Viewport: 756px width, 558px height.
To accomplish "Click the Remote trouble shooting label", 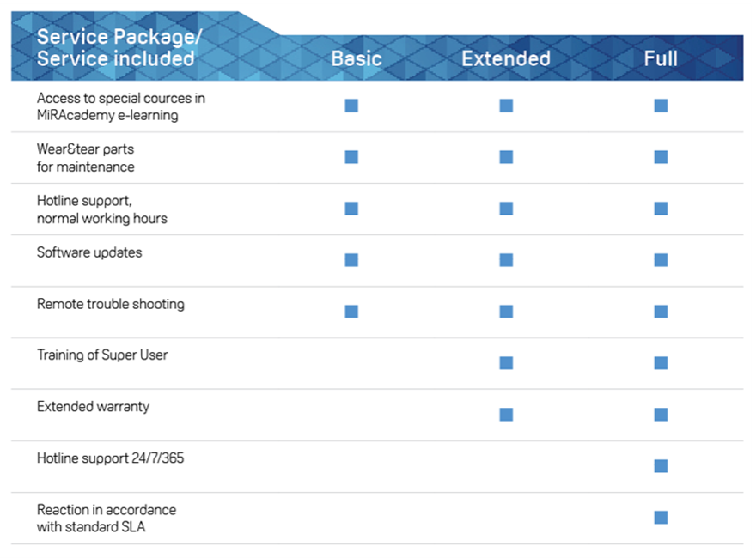I will point(111,304).
